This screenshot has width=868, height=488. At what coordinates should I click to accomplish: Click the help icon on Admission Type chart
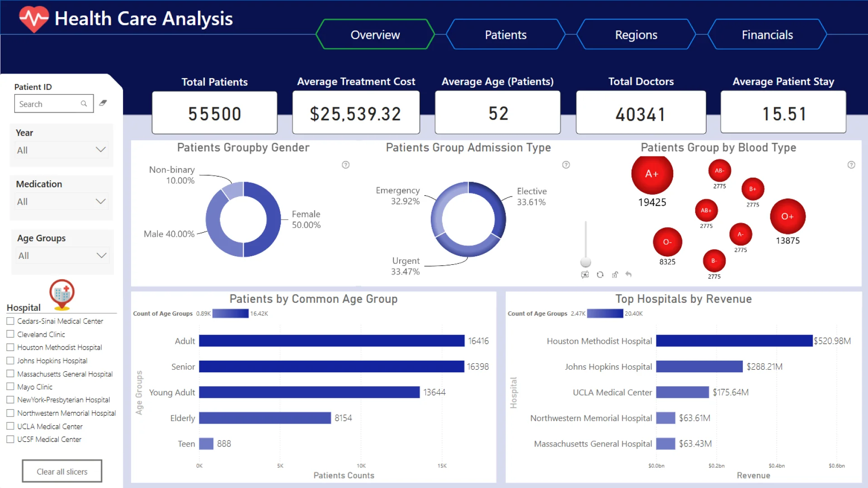[566, 165]
